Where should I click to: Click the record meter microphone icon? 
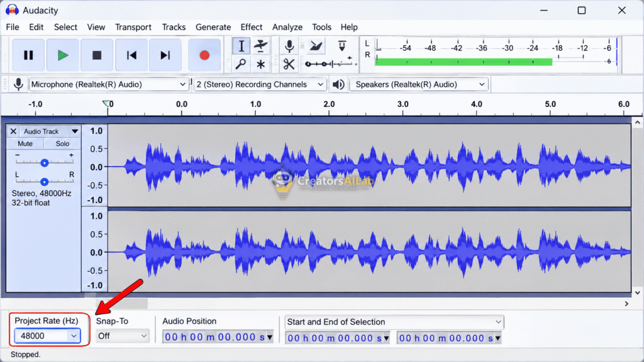tap(289, 46)
